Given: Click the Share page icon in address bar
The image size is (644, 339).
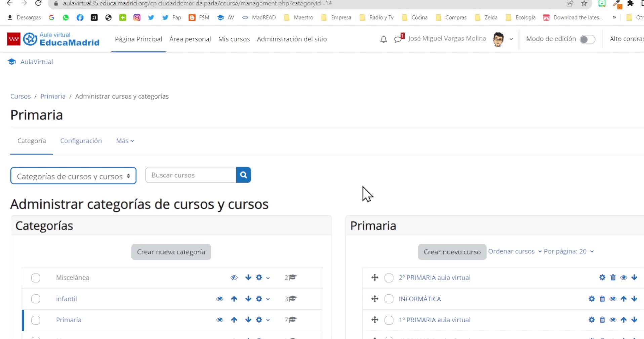Looking at the screenshot, I should 570,3.
